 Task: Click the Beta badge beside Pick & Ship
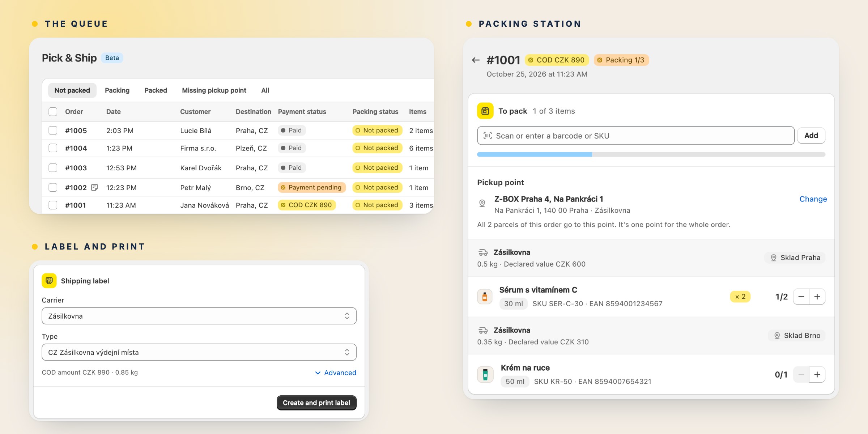[x=112, y=58]
